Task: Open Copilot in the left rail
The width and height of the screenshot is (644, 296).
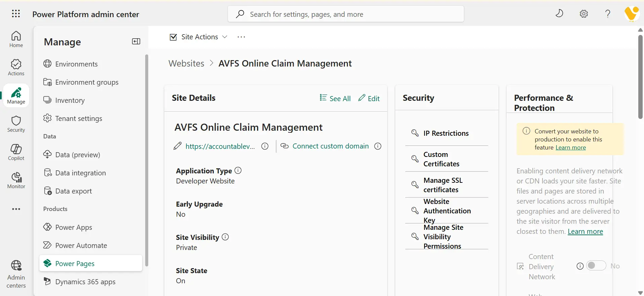Action: pos(16,152)
